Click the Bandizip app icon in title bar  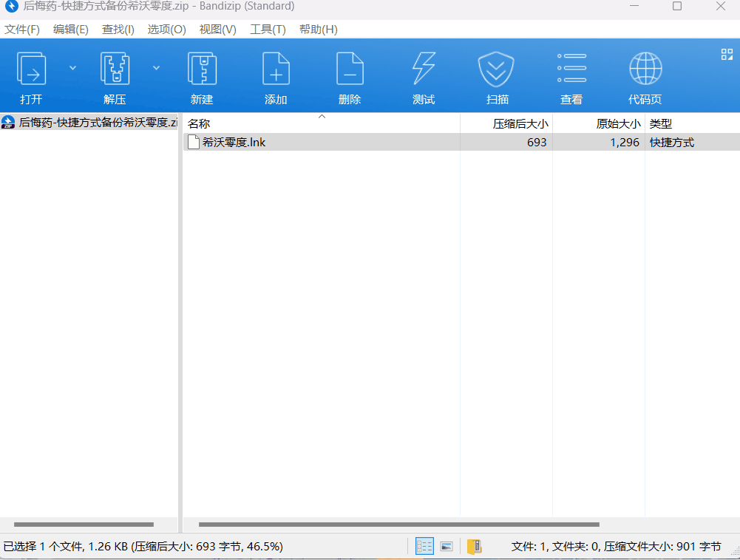click(x=11, y=6)
